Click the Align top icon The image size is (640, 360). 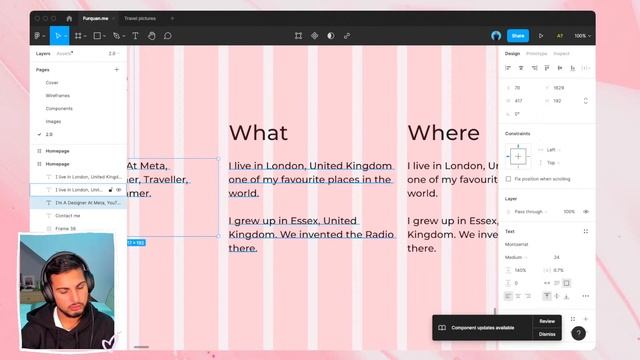(547, 68)
